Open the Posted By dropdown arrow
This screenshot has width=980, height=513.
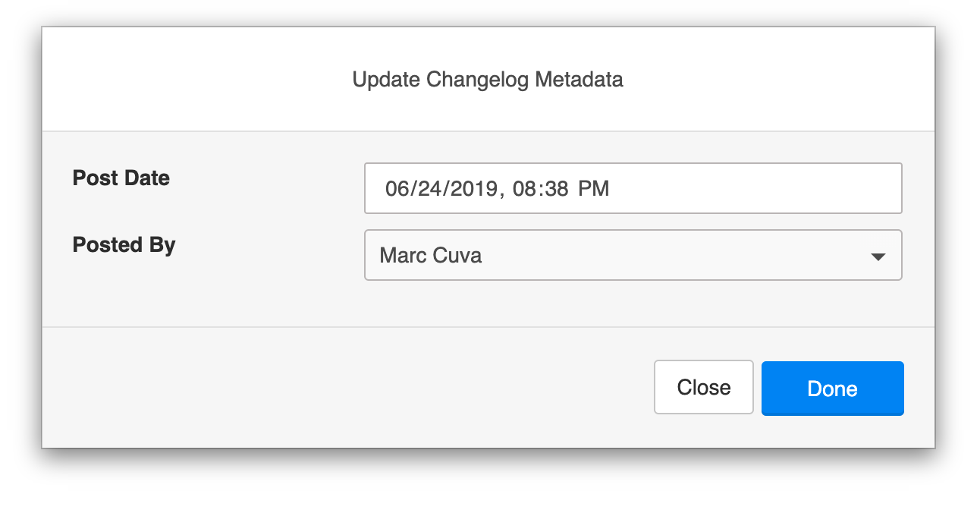coord(878,256)
